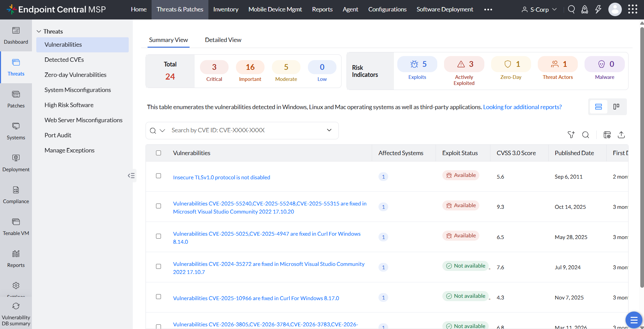
Task: Open the Deployment sidebar section
Action: (x=16, y=163)
